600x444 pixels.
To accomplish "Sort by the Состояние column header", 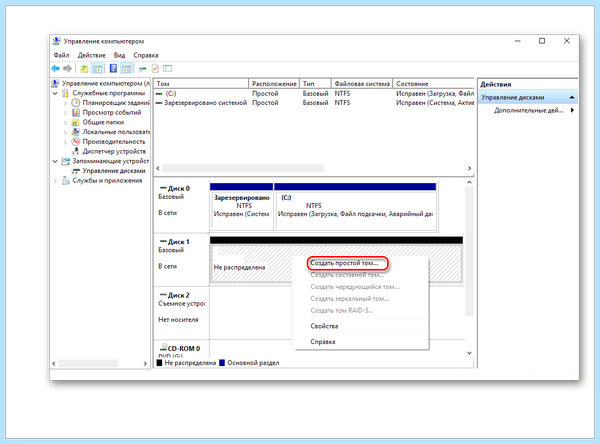I will pyautogui.click(x=434, y=83).
